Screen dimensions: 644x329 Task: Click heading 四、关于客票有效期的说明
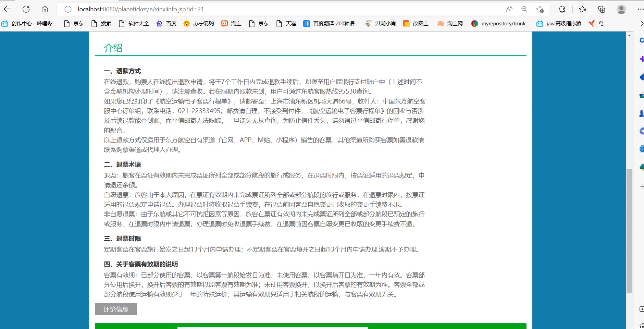(x=141, y=264)
